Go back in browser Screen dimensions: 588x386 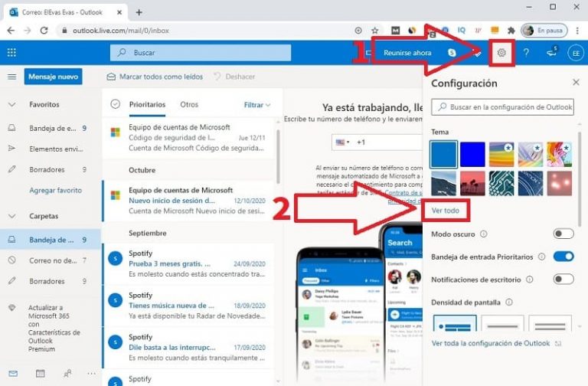coord(11,31)
